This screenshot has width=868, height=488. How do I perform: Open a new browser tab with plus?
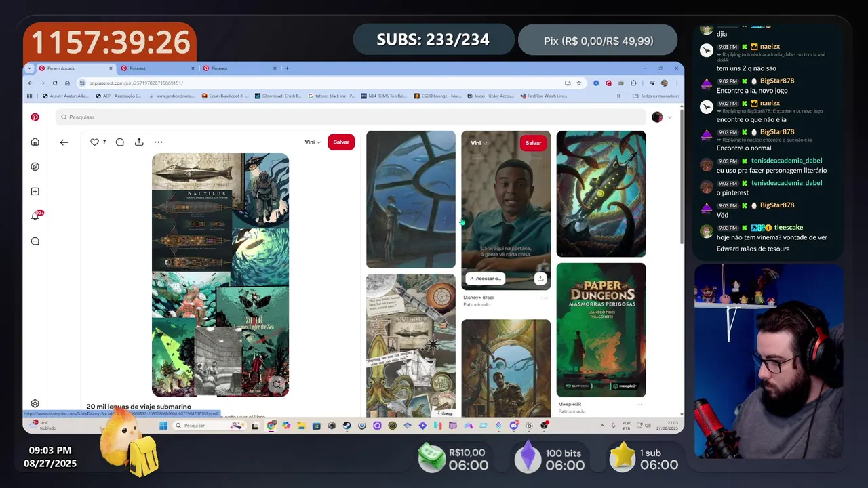tap(287, 68)
